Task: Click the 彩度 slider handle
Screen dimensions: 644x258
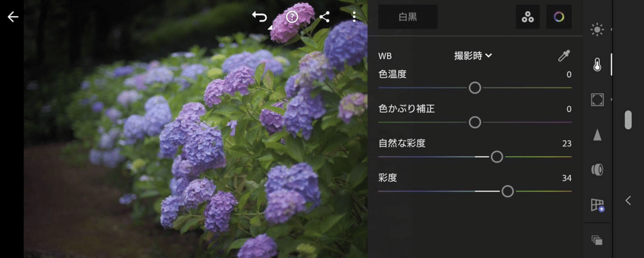Action: coord(508,191)
